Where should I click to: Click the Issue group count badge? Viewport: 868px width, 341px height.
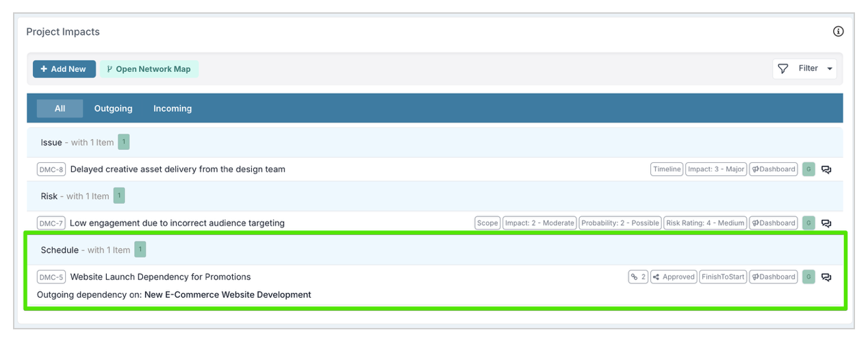(x=123, y=142)
